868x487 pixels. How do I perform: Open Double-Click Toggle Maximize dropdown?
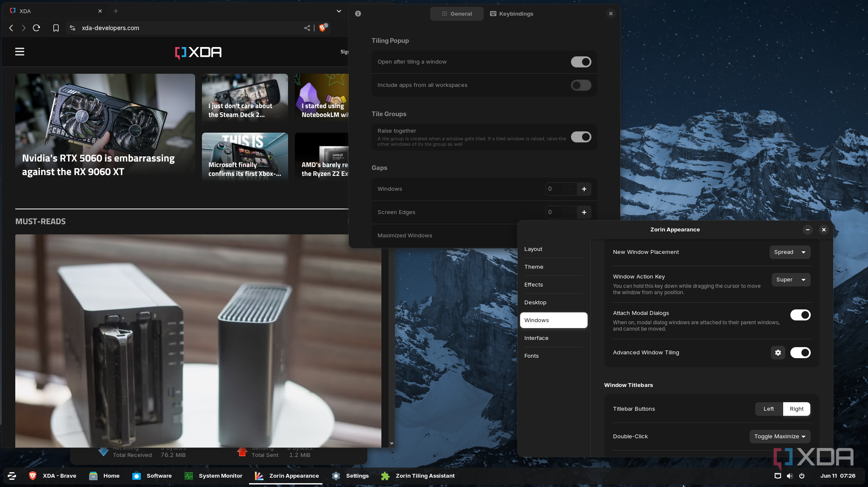tap(780, 437)
